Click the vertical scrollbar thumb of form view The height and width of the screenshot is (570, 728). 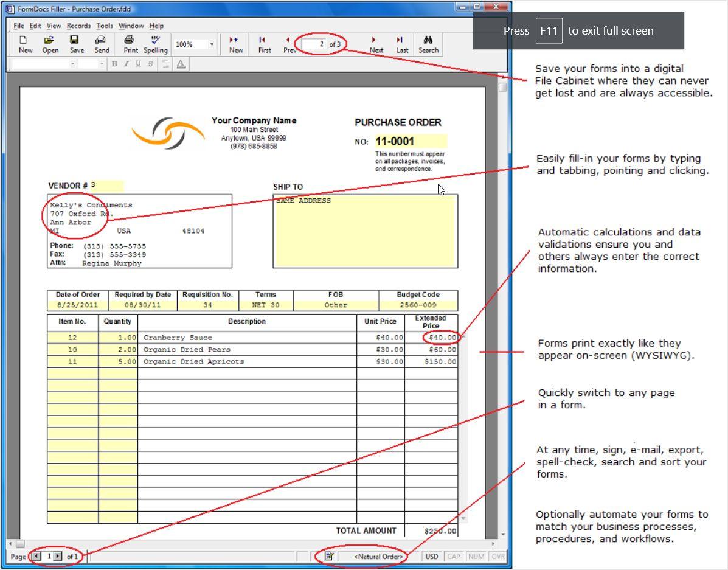pos(502,87)
